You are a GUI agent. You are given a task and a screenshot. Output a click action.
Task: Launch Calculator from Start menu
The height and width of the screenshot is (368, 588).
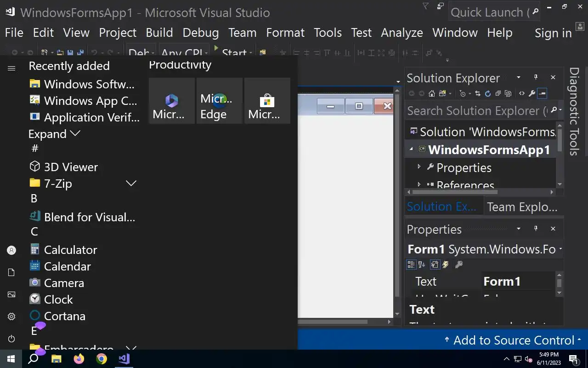click(x=83, y=250)
